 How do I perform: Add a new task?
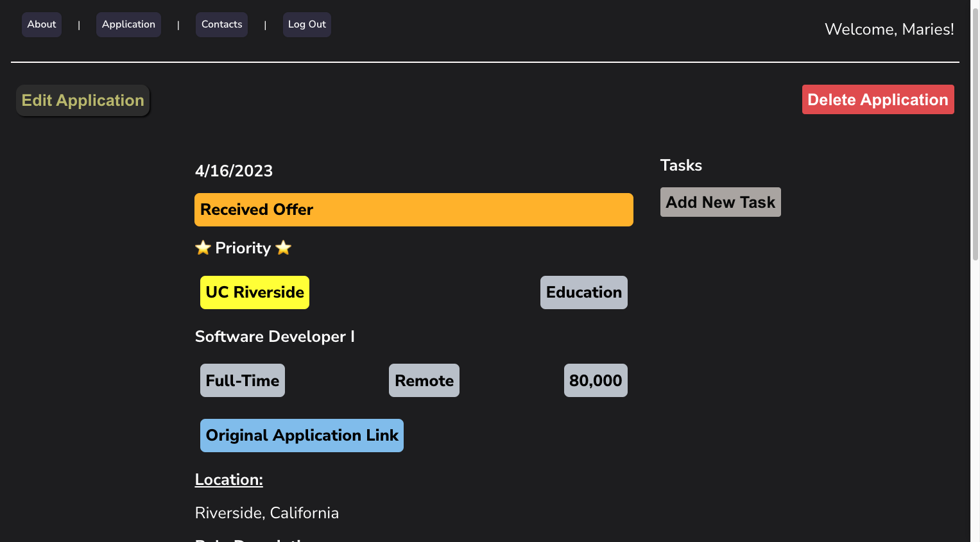pyautogui.click(x=721, y=202)
